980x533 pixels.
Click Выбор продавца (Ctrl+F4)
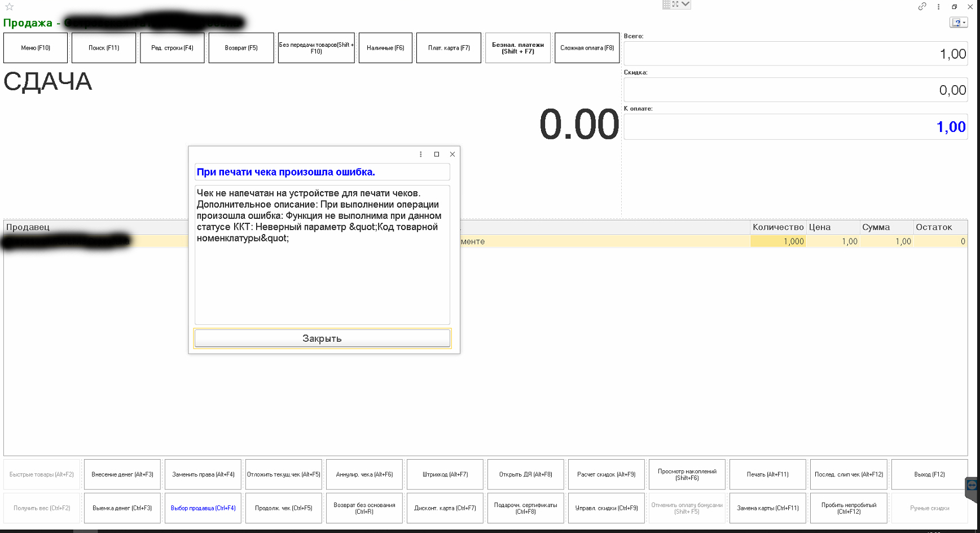tap(203, 508)
